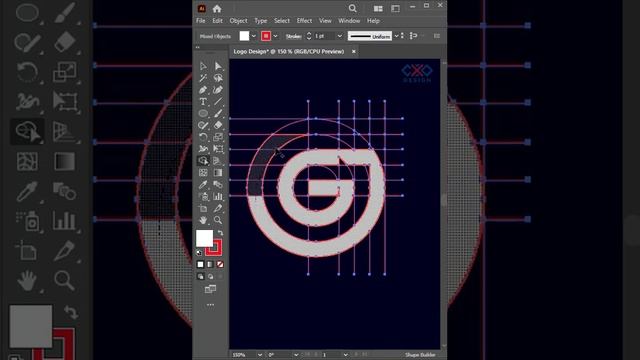Reset to default fill and stroke
This screenshot has height=360, width=640.
coord(199,253)
